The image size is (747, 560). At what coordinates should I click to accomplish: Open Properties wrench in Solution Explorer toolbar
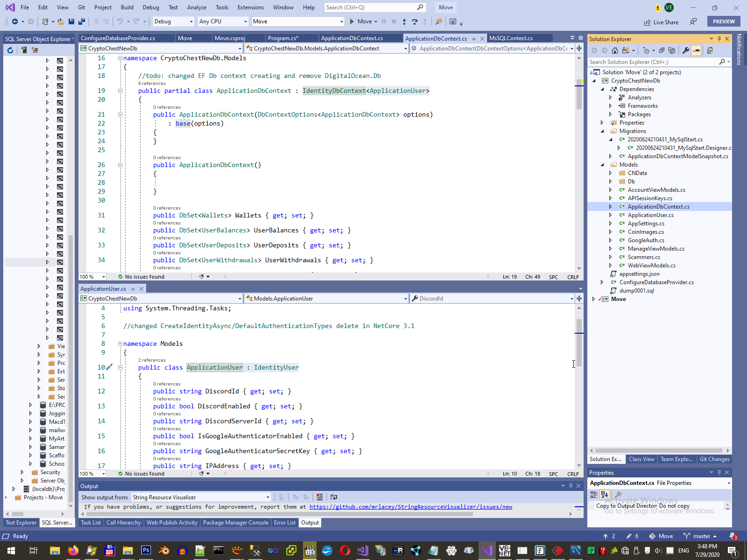[x=685, y=50]
